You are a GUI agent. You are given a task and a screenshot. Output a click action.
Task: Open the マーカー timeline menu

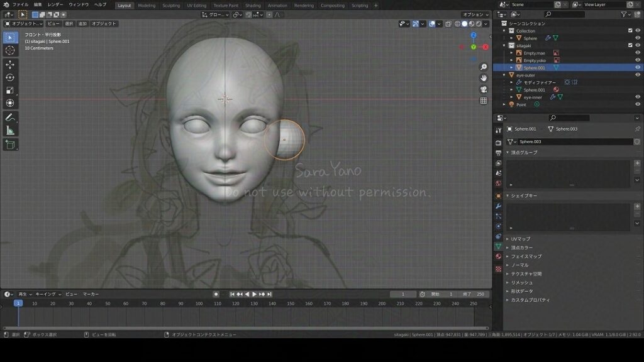[x=91, y=294]
